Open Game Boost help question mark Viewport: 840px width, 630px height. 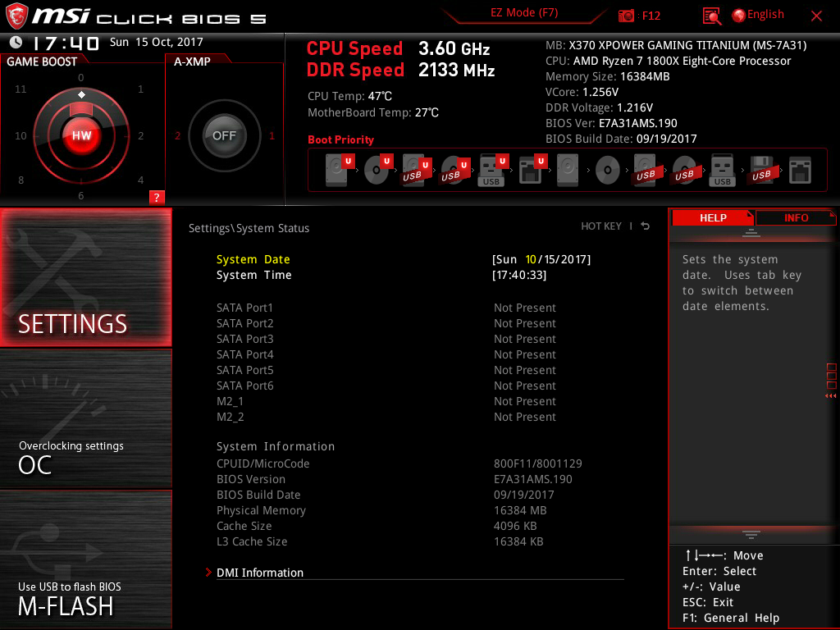[x=157, y=197]
